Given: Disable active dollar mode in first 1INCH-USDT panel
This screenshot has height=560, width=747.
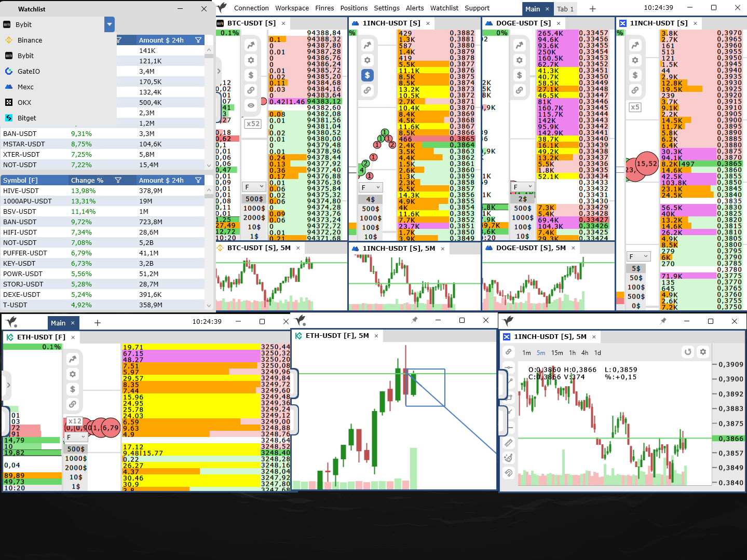Looking at the screenshot, I should 368,75.
